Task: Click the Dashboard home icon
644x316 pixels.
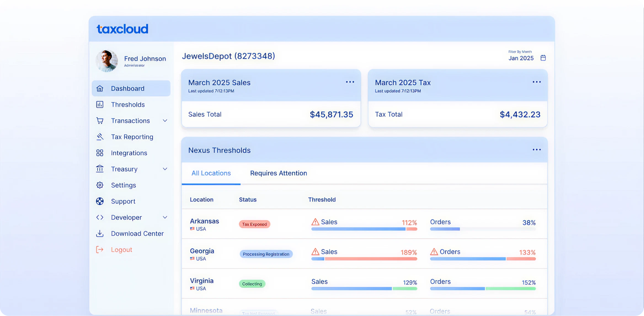Action: 100,88
